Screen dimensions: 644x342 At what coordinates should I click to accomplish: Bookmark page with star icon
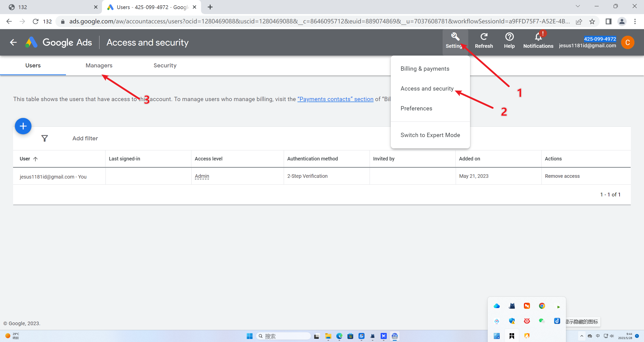coord(592,21)
